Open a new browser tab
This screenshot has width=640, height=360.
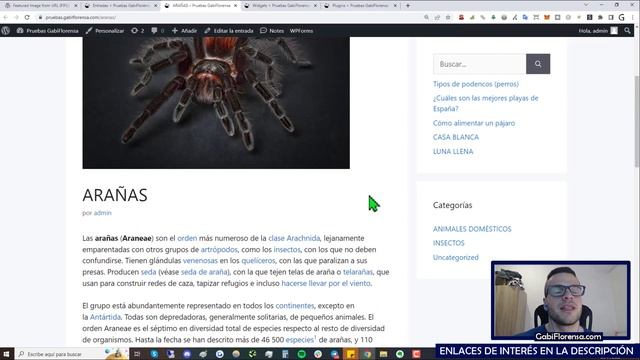click(x=407, y=6)
